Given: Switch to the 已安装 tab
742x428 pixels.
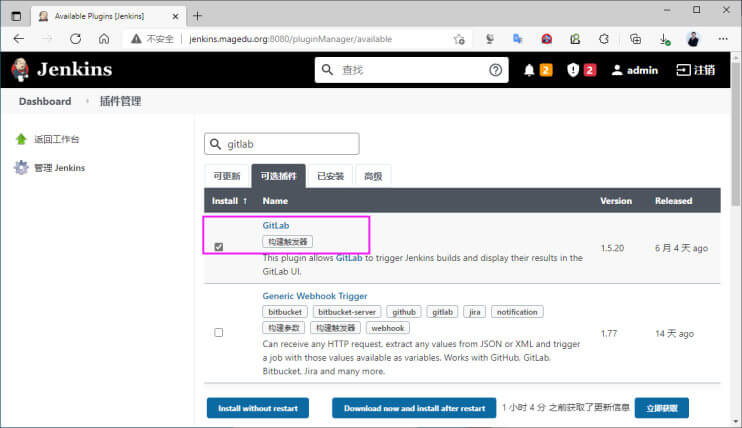Looking at the screenshot, I should click(x=330, y=176).
